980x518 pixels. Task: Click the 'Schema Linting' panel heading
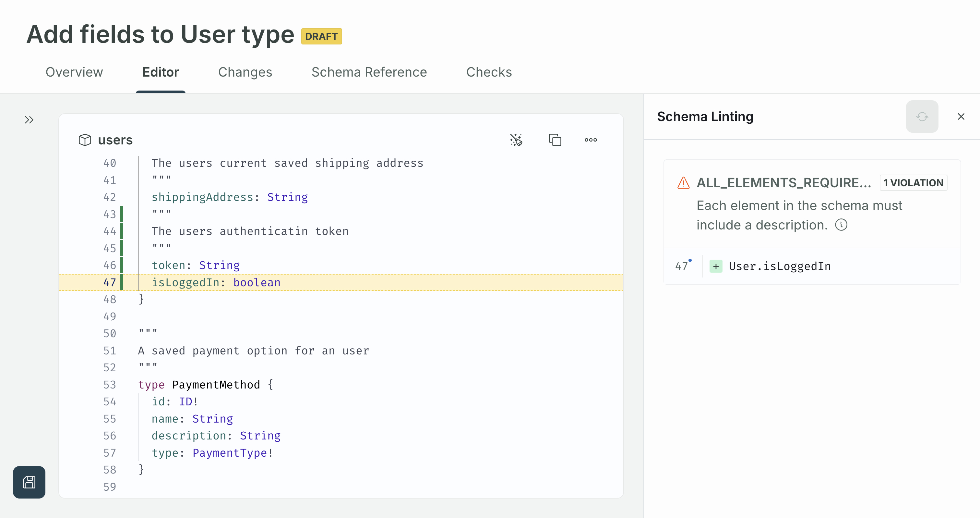(705, 117)
